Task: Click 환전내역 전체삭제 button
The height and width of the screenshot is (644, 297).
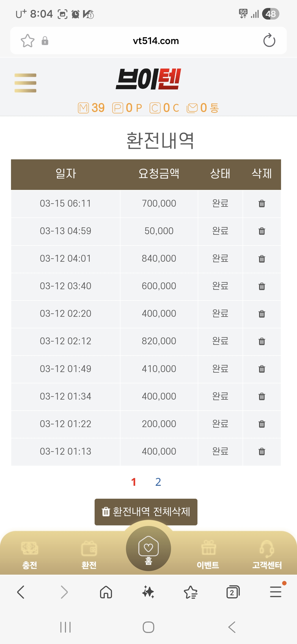Action: (x=146, y=512)
